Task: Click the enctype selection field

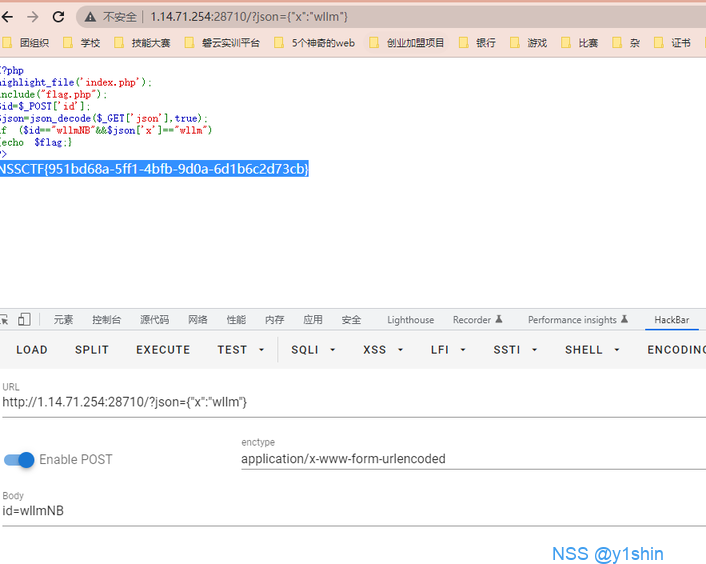Action: pyautogui.click(x=470, y=459)
